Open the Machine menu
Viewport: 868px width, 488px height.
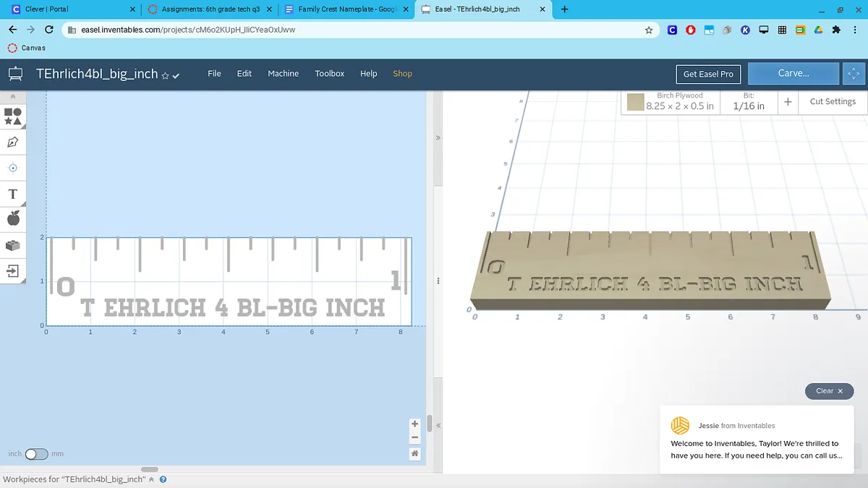(x=283, y=74)
